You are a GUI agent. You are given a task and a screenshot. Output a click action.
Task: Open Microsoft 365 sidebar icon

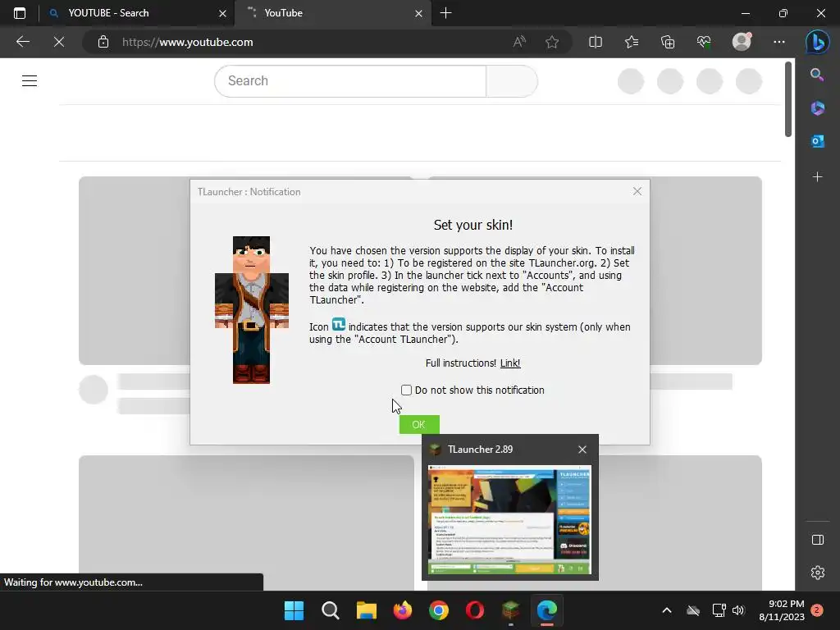817,108
